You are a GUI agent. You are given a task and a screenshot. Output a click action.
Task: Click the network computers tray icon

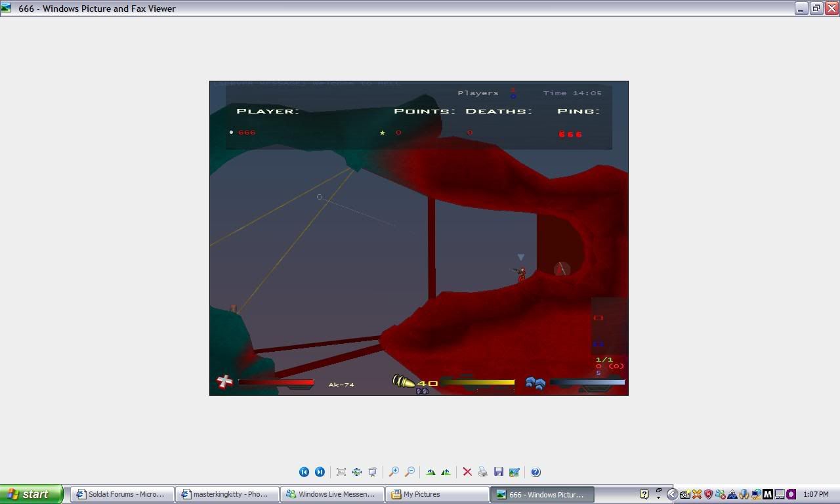coord(756,494)
